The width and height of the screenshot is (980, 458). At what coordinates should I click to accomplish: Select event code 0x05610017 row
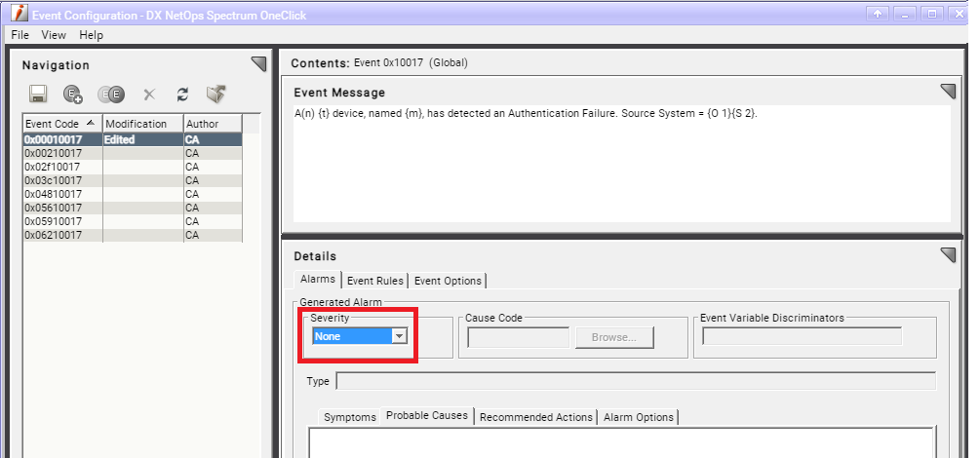pyautogui.click(x=133, y=209)
